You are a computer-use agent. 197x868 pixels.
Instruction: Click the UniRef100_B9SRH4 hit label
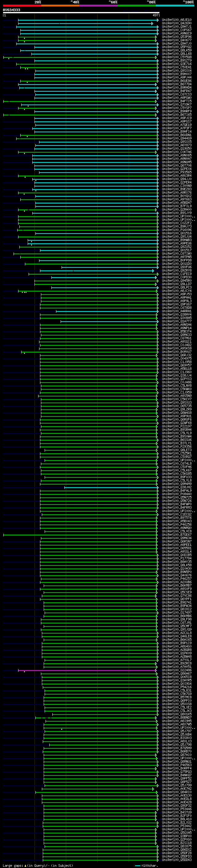(177, 430)
